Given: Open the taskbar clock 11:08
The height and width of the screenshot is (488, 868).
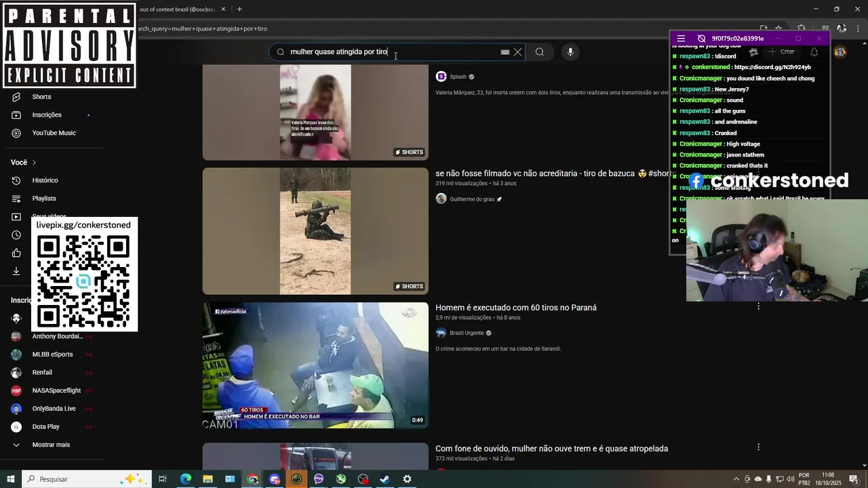Looking at the screenshot, I should pyautogui.click(x=828, y=479).
